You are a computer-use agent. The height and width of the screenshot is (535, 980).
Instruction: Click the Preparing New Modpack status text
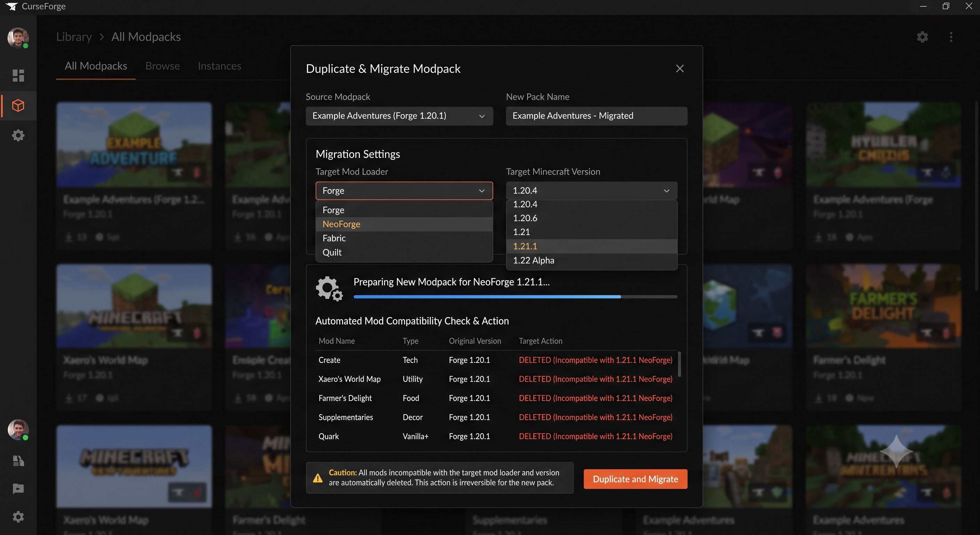click(x=452, y=282)
